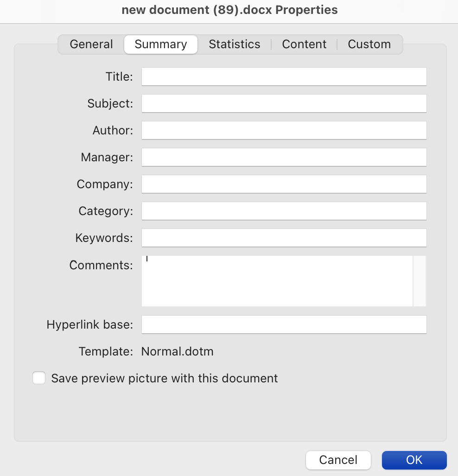Click the Title text field

tap(284, 76)
